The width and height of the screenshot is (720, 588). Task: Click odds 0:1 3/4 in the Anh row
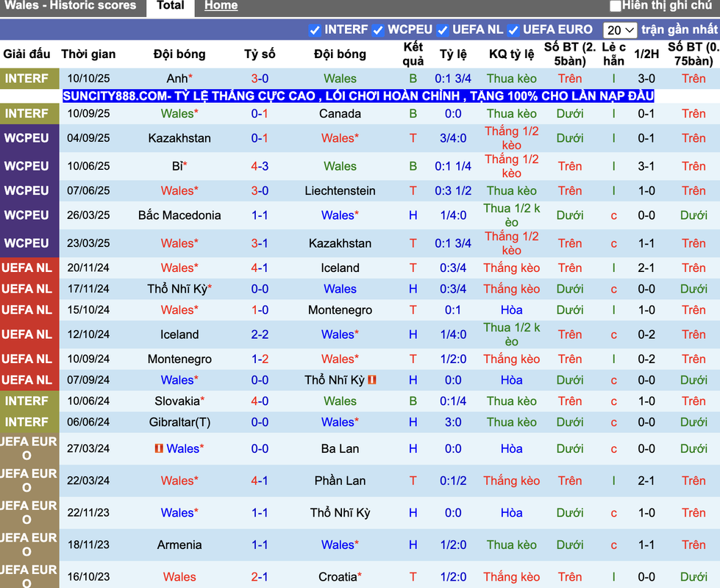pos(453,79)
